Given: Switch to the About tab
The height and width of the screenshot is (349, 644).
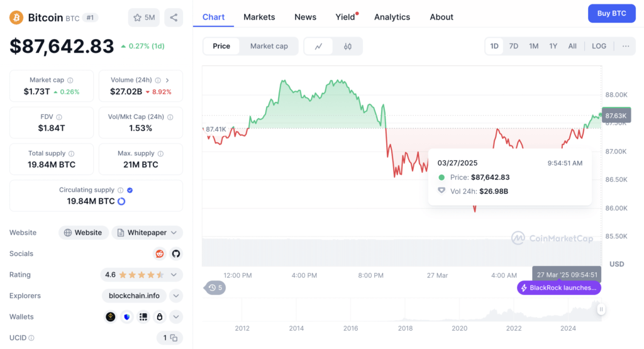Looking at the screenshot, I should (x=441, y=17).
